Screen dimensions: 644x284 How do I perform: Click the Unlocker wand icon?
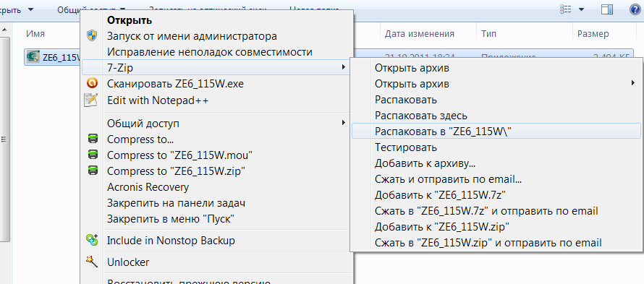click(x=92, y=262)
